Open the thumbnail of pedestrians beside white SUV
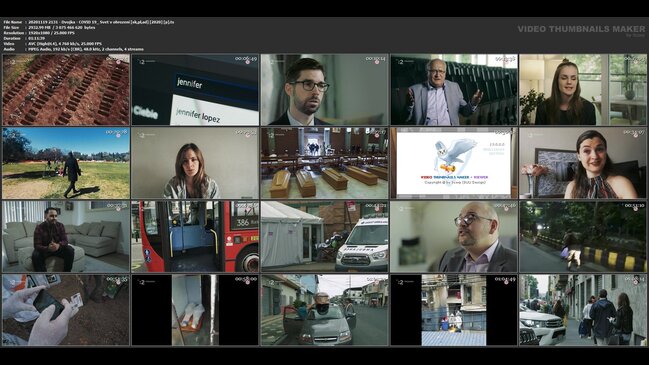The width and height of the screenshot is (649, 365). 583,310
